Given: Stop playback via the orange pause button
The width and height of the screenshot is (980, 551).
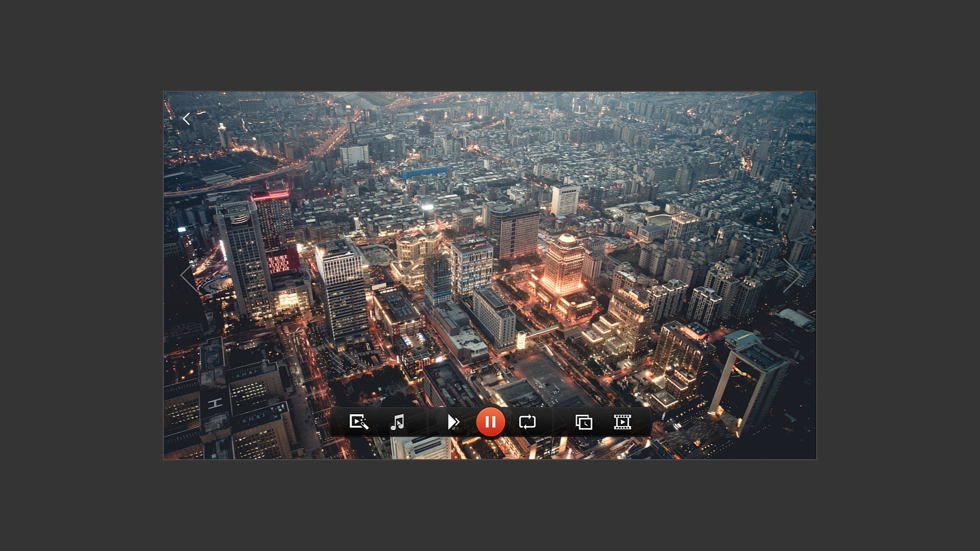Looking at the screenshot, I should tap(490, 422).
